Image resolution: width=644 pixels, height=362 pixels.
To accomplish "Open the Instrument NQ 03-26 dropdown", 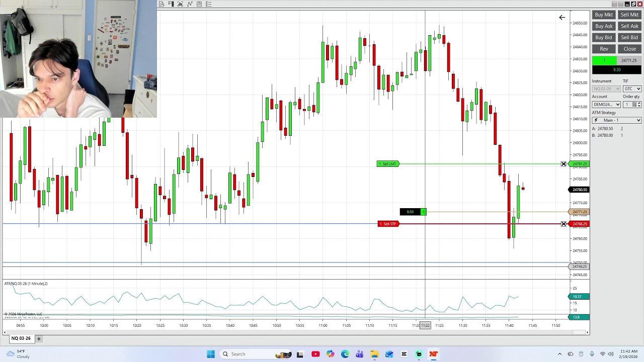I will [x=606, y=88].
